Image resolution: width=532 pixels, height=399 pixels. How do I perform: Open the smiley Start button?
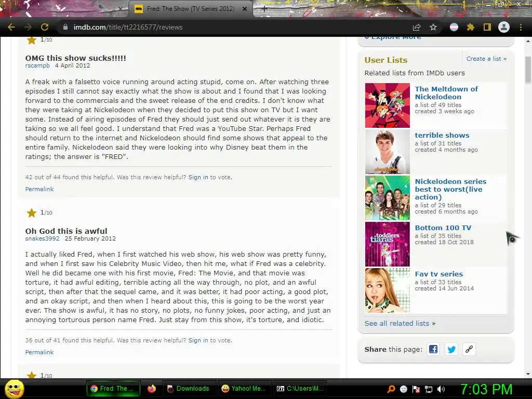click(x=14, y=389)
